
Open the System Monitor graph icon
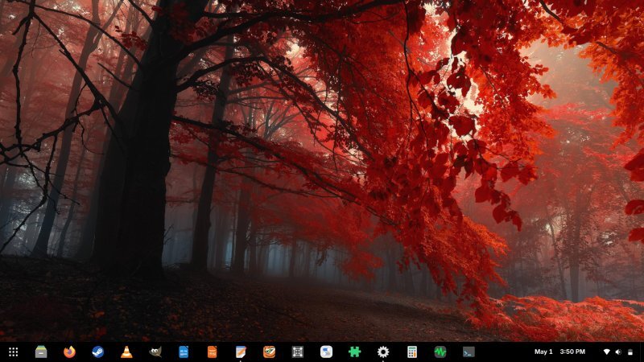(x=440, y=352)
